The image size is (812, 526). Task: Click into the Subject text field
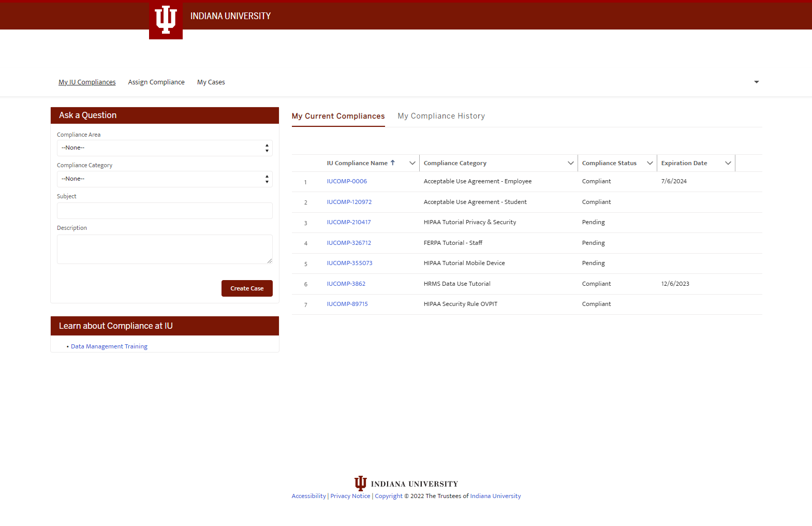164,211
